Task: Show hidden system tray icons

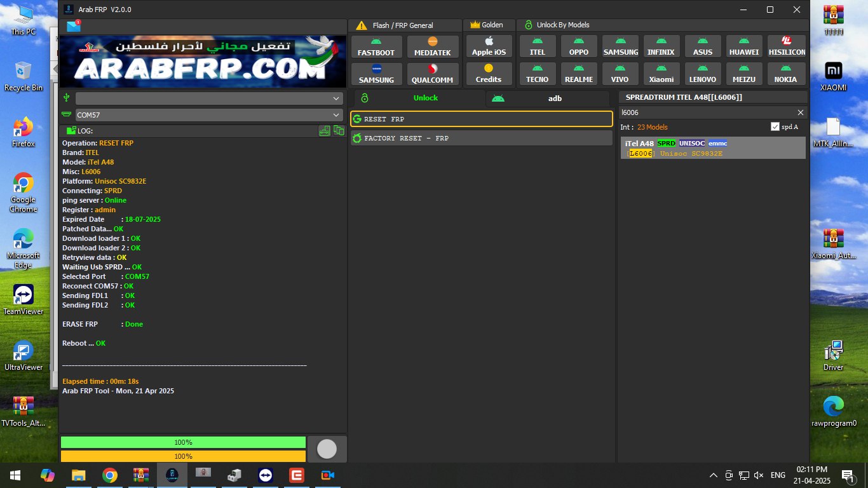Action: point(714,475)
